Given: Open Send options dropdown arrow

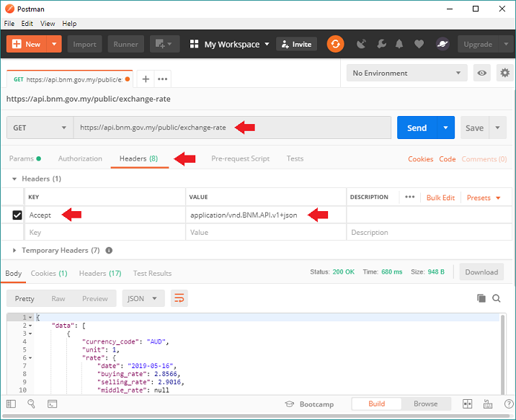Looking at the screenshot, I should pos(445,128).
